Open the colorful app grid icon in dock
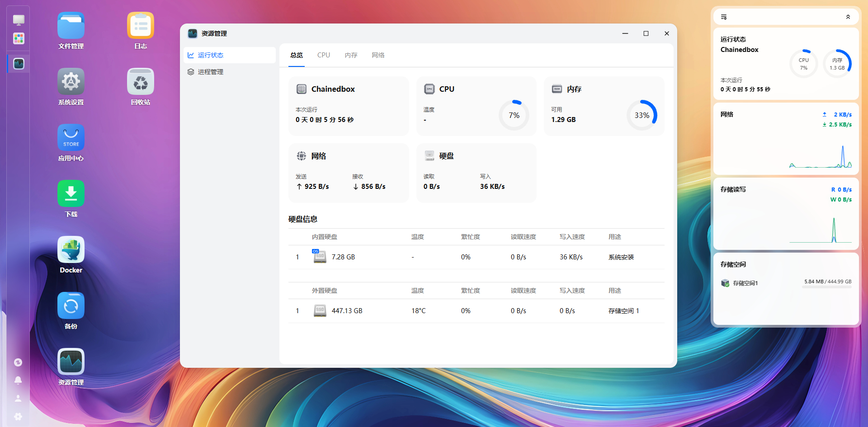This screenshot has height=427, width=868. tap(19, 38)
